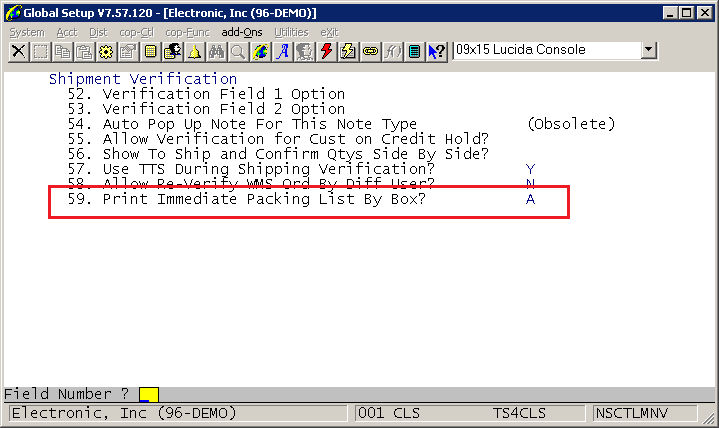Click the A value for field 59
The image size is (719, 428).
(x=531, y=199)
